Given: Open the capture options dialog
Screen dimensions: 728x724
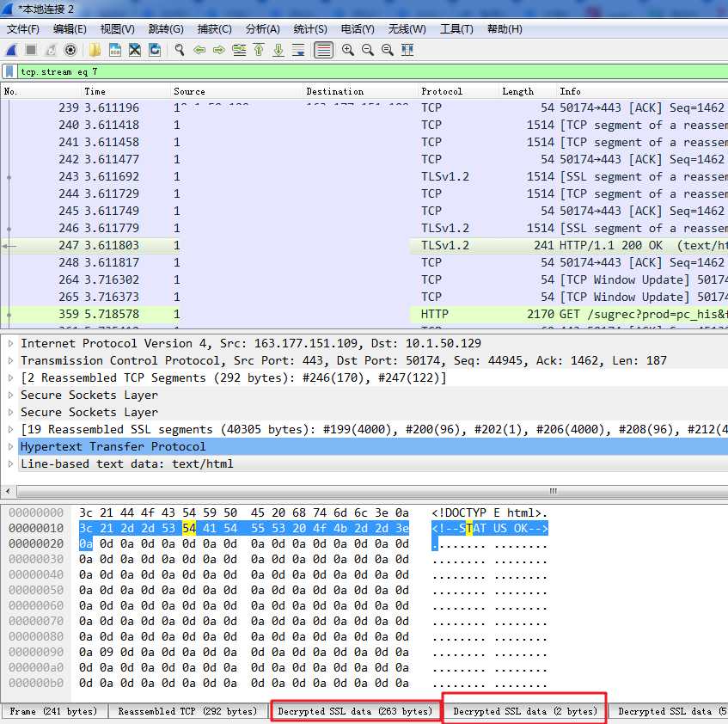Looking at the screenshot, I should [x=70, y=50].
